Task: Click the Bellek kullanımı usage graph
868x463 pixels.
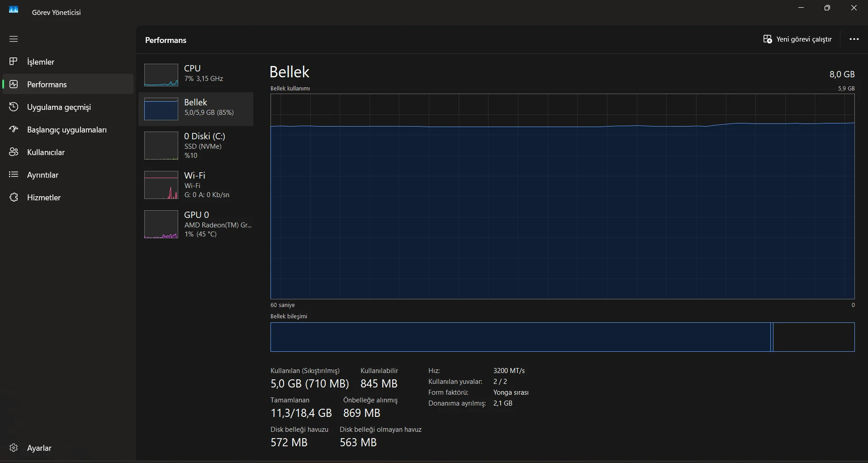Action: (562, 196)
